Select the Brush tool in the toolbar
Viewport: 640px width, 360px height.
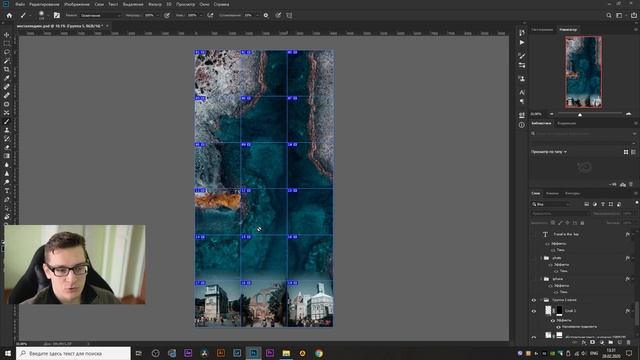pos(7,122)
